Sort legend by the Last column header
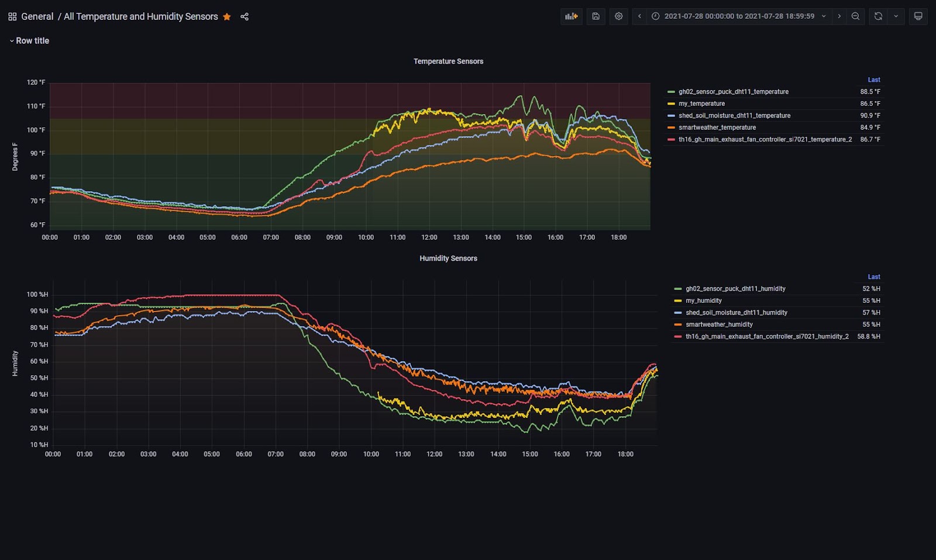The height and width of the screenshot is (560, 936). 873,79
